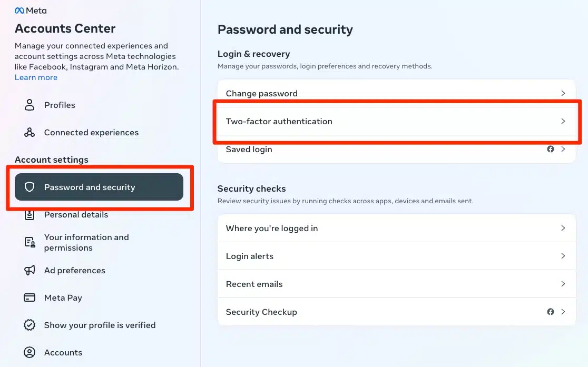Viewport: 588px width, 367px height.
Task: Select the Ad preferences megaphone icon
Action: (x=30, y=270)
